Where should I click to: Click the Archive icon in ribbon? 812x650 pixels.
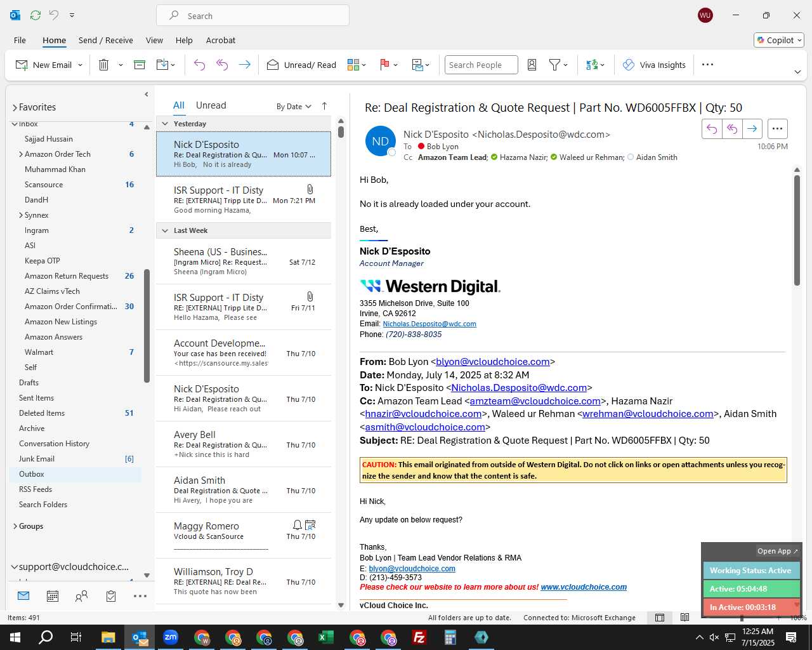tap(140, 65)
